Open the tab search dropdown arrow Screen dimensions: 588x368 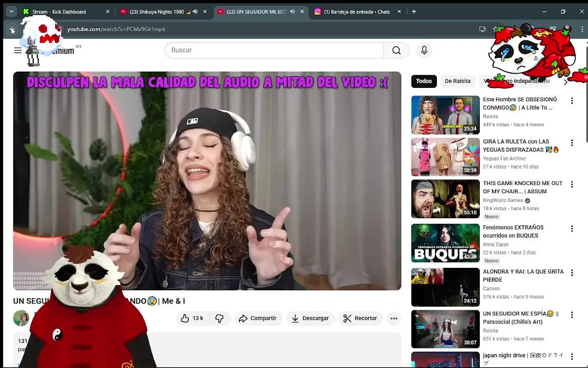pyautogui.click(x=11, y=12)
